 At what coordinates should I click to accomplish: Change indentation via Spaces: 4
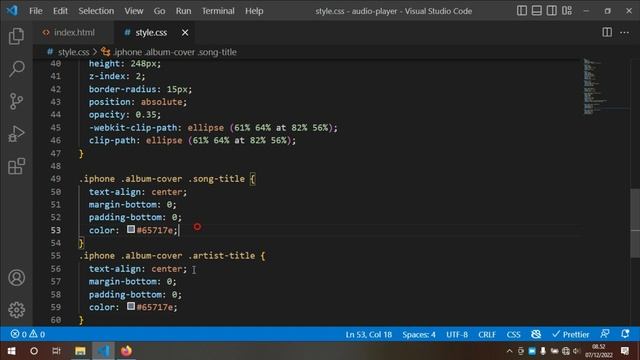419,335
